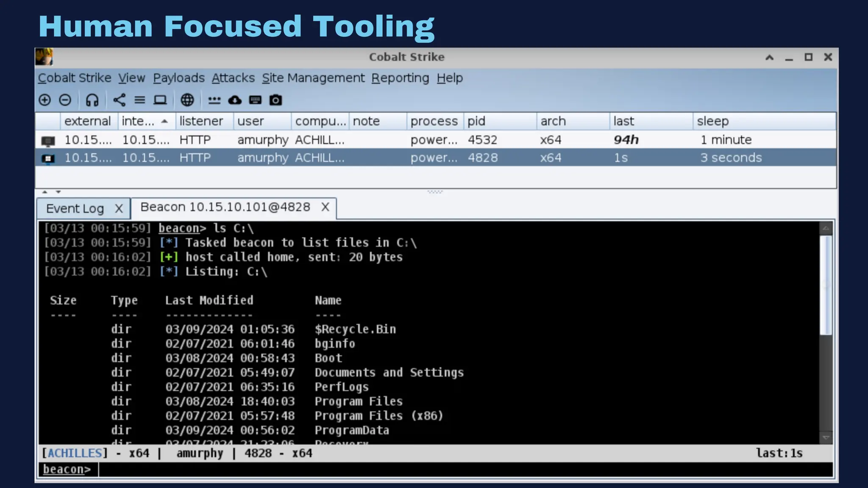Click 'Boot' in the directory listing
Image resolution: width=868 pixels, height=488 pixels.
pos(328,358)
